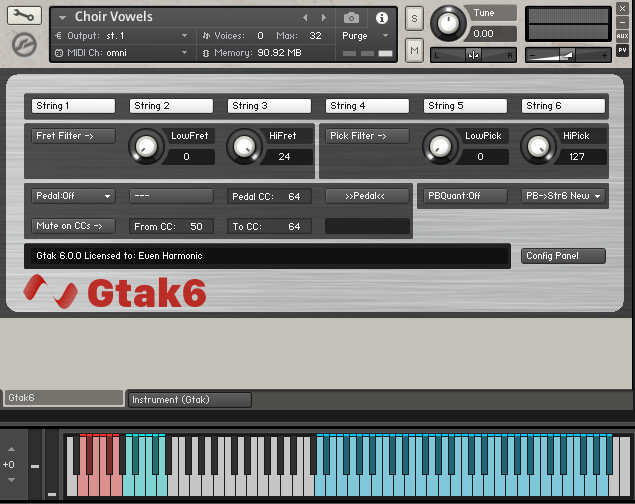Click the wrench edit-instrument icon

24,16
